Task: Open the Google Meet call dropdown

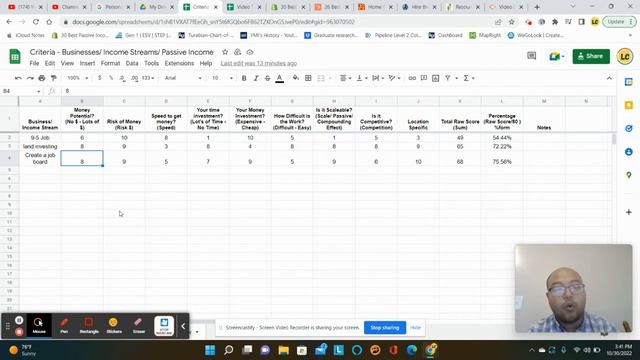Action: [556, 56]
